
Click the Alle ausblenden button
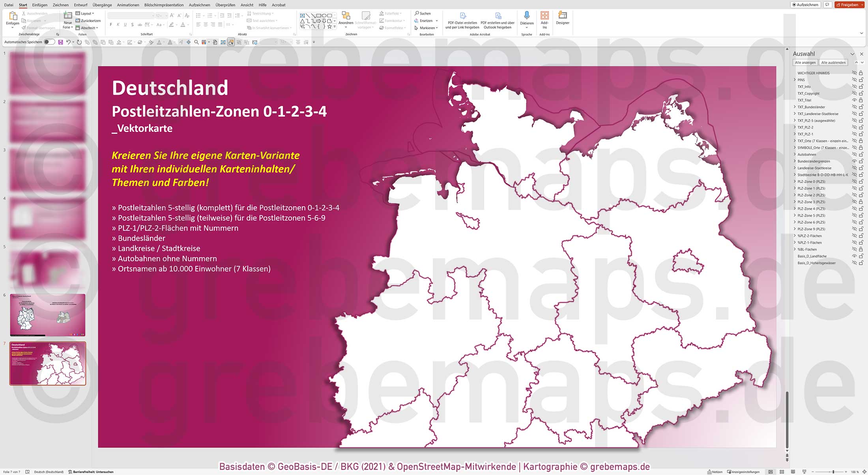pyautogui.click(x=833, y=62)
